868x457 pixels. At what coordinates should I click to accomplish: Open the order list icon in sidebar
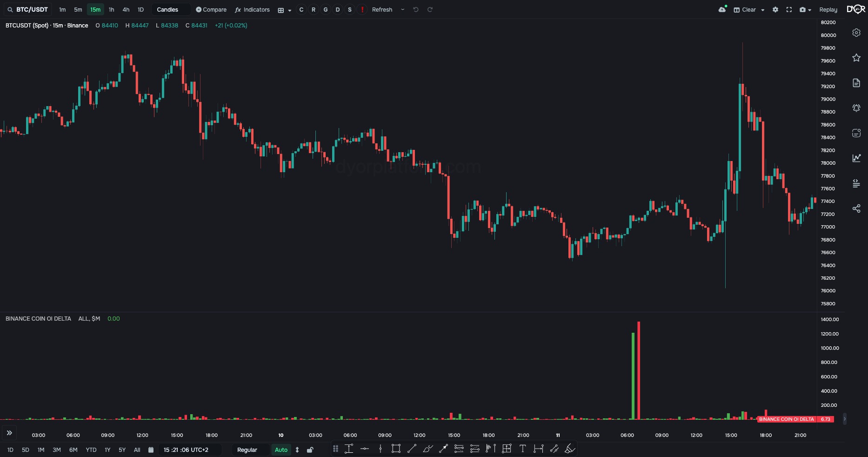point(856,183)
